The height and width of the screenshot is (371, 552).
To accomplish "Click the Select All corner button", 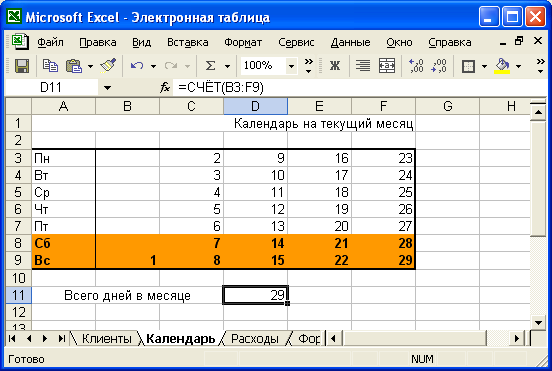I will pos(18,106).
